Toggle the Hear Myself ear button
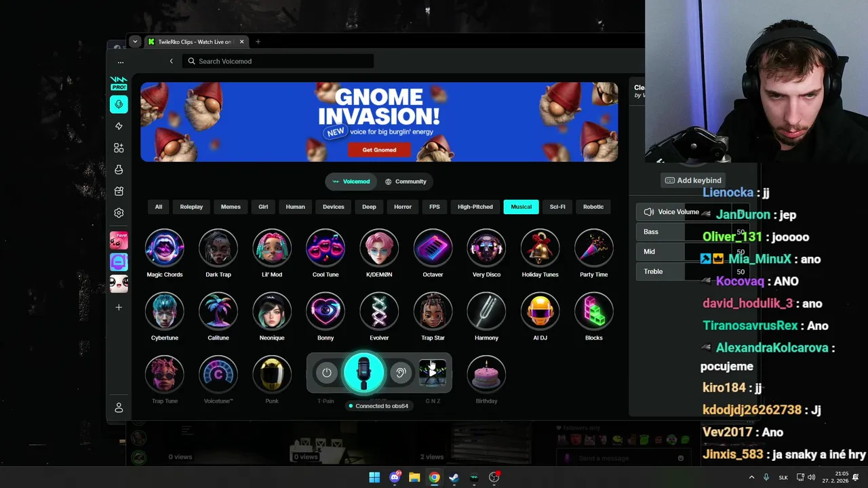This screenshot has width=868, height=488. click(401, 373)
